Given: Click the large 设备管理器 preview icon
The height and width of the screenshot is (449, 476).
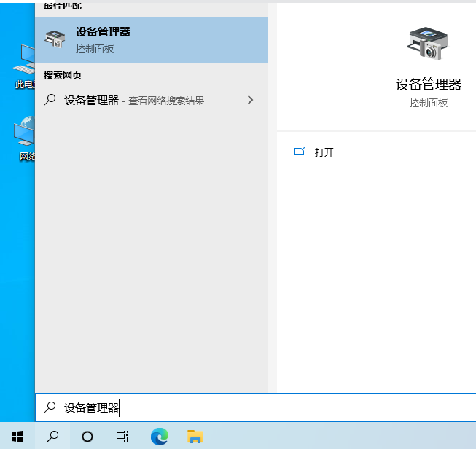Looking at the screenshot, I should pyautogui.click(x=428, y=44).
